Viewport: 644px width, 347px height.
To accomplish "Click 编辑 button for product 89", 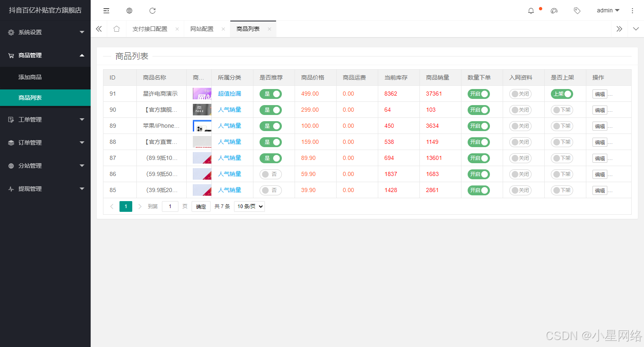I will 600,126.
